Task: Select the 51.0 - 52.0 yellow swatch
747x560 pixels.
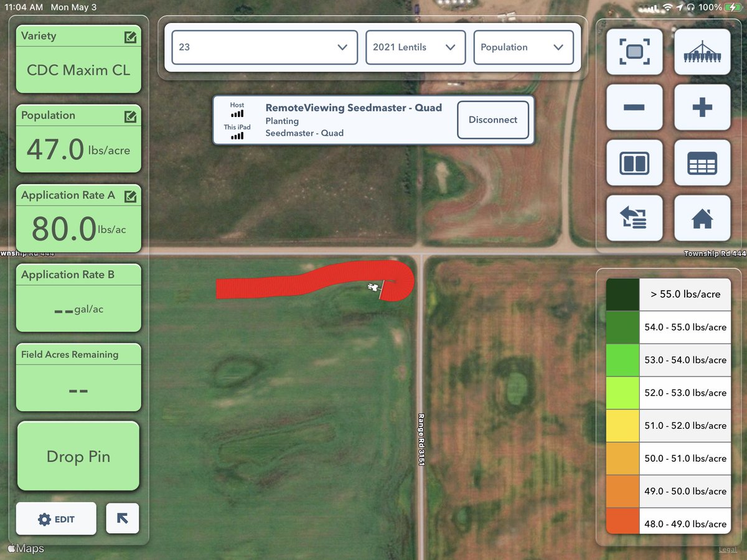Action: (x=622, y=426)
